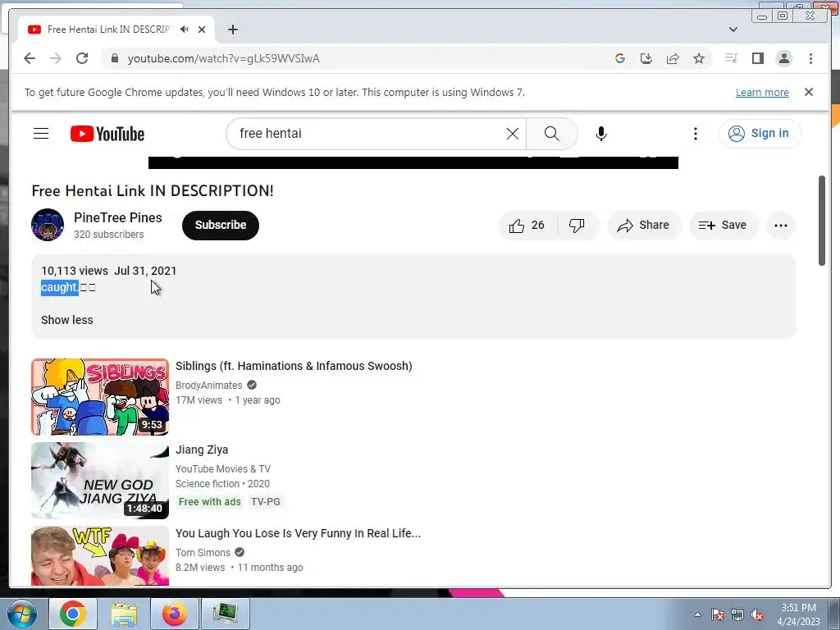The height and width of the screenshot is (630, 840).
Task: Open the monitor app in the taskbar
Action: [x=226, y=614]
